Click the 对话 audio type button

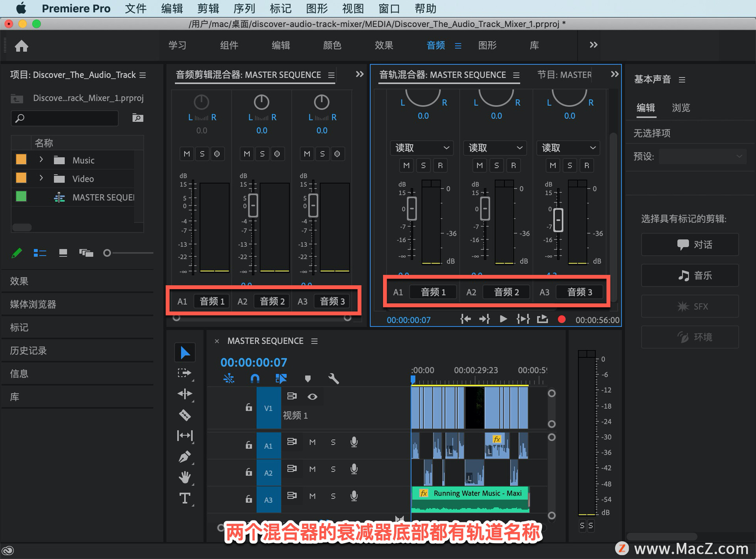pos(690,245)
